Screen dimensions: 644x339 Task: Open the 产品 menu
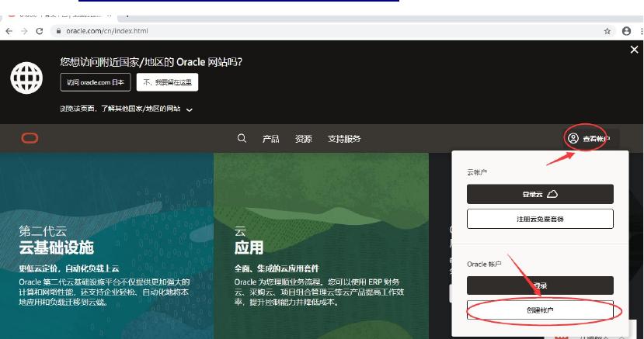pyautogui.click(x=270, y=139)
